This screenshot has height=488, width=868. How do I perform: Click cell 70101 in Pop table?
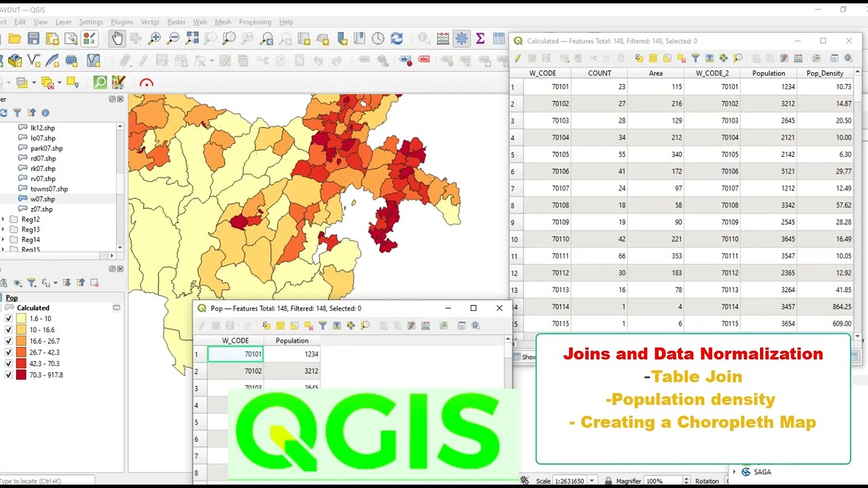pos(235,354)
